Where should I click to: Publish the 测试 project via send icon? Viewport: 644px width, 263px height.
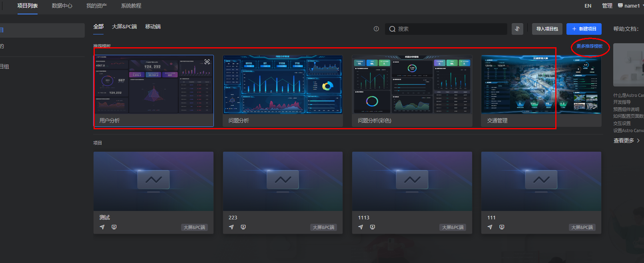[x=102, y=227]
